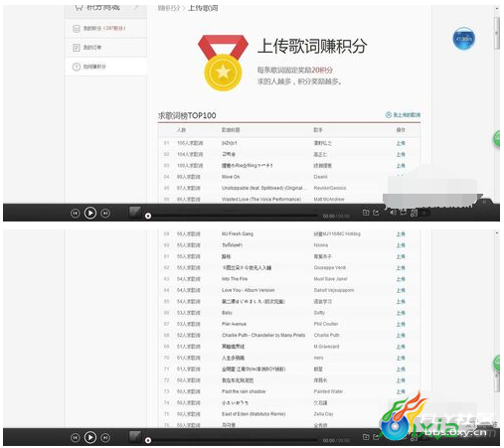Click the 赚积分 breadcrumb link
Image resolution: width=504 pixels, height=448 pixels.
coord(169,8)
